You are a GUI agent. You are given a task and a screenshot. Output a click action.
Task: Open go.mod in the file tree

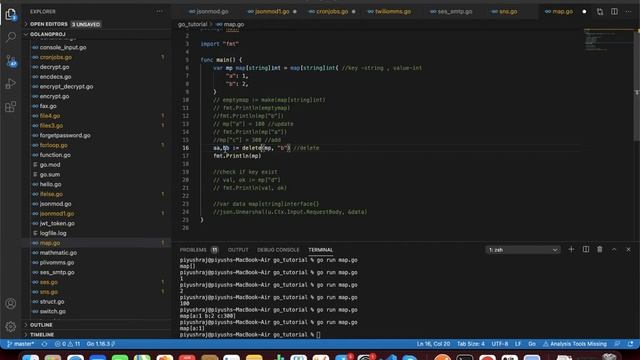(50, 165)
